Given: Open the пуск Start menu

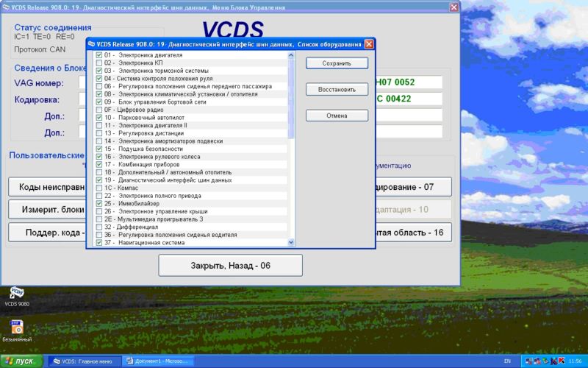Looking at the screenshot, I should pos(21,361).
